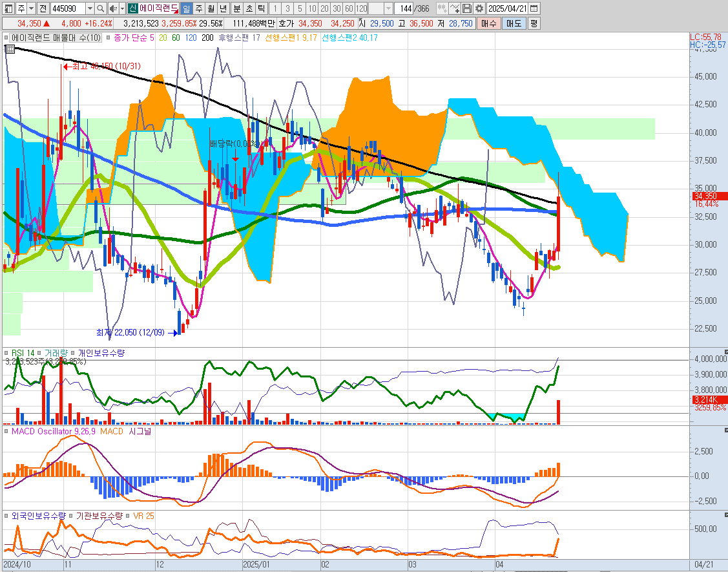The image size is (728, 572).
Task: Click the current price tag 34,350 on axis
Action: tap(709, 196)
